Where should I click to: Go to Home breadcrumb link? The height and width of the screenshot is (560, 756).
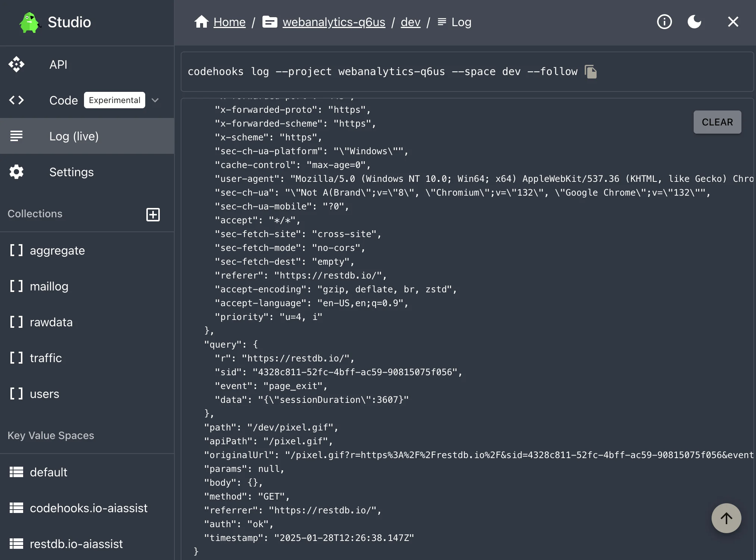point(229,22)
